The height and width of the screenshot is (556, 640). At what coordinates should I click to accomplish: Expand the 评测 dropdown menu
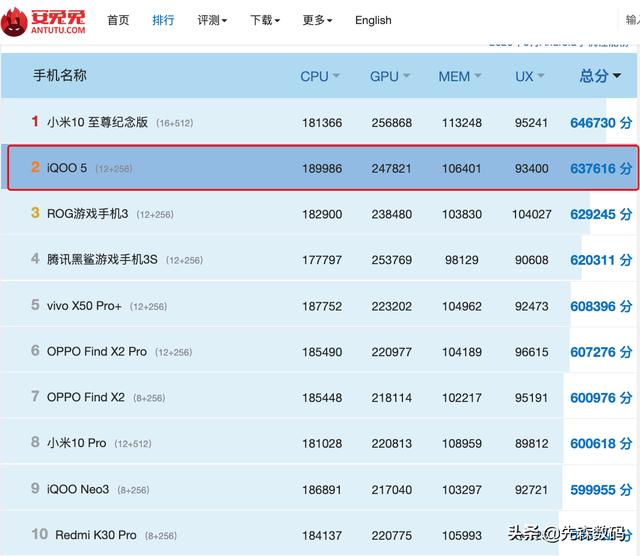click(x=212, y=20)
